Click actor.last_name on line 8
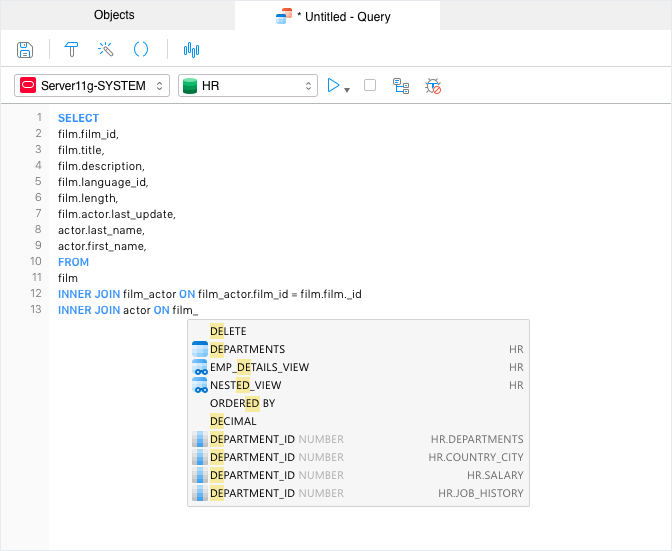 [x=101, y=231]
